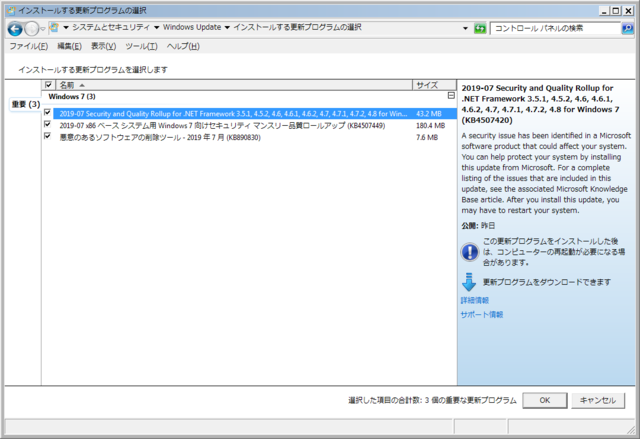640x439 pixels.
Task: Expand the dropdown before システムとセキュリティ
Action: (x=66, y=28)
